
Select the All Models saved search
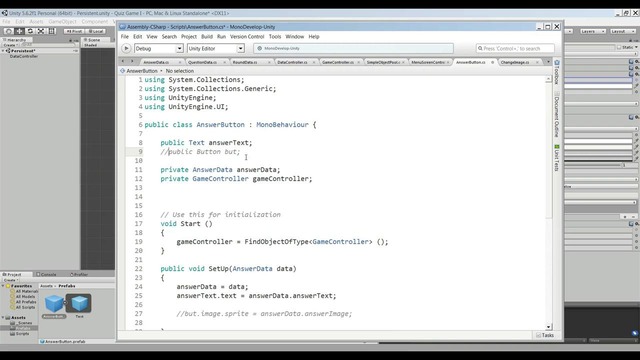point(23,297)
